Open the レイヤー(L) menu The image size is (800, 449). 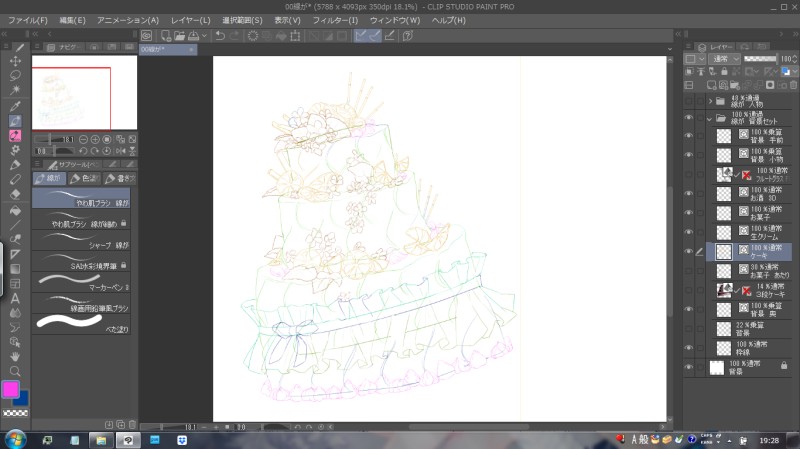click(190, 20)
